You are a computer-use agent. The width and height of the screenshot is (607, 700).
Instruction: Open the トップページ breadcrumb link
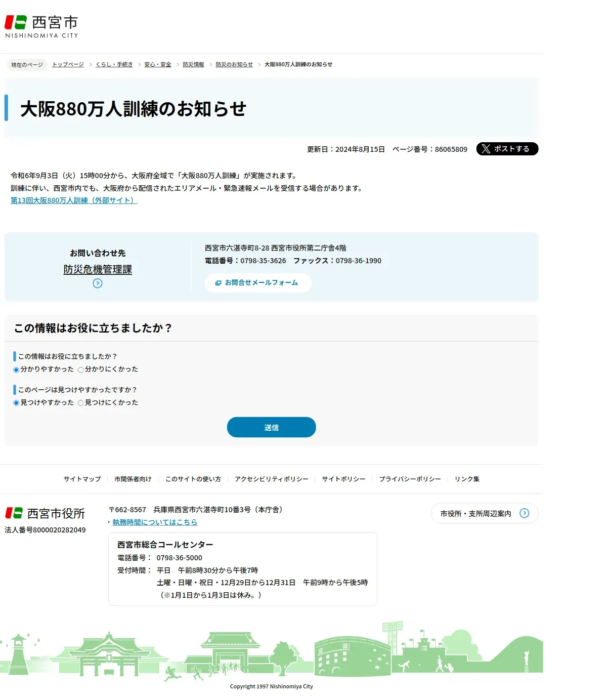68,65
